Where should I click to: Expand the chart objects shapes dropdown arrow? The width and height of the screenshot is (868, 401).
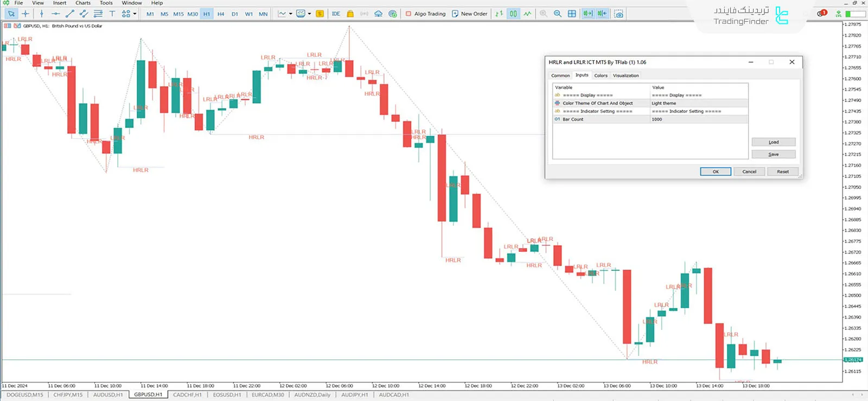point(135,14)
